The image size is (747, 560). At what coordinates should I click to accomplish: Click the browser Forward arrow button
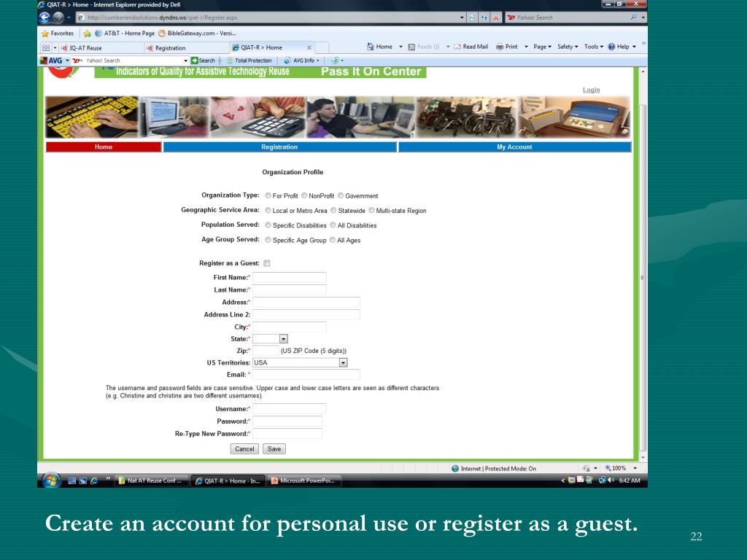(58, 17)
